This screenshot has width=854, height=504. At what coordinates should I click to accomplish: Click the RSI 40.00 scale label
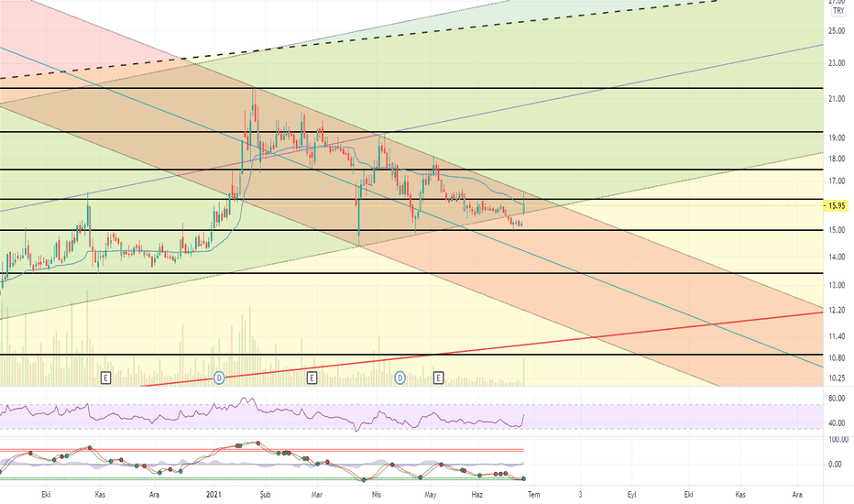pyautogui.click(x=837, y=422)
